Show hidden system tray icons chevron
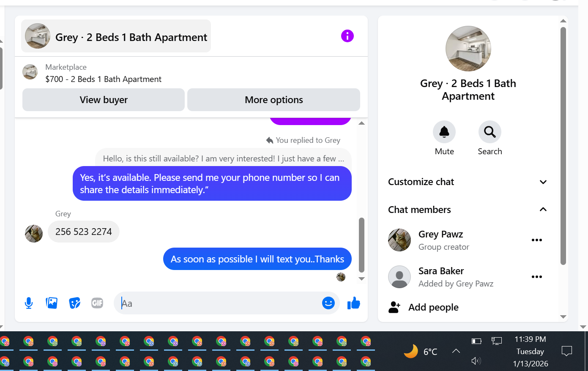 456,351
